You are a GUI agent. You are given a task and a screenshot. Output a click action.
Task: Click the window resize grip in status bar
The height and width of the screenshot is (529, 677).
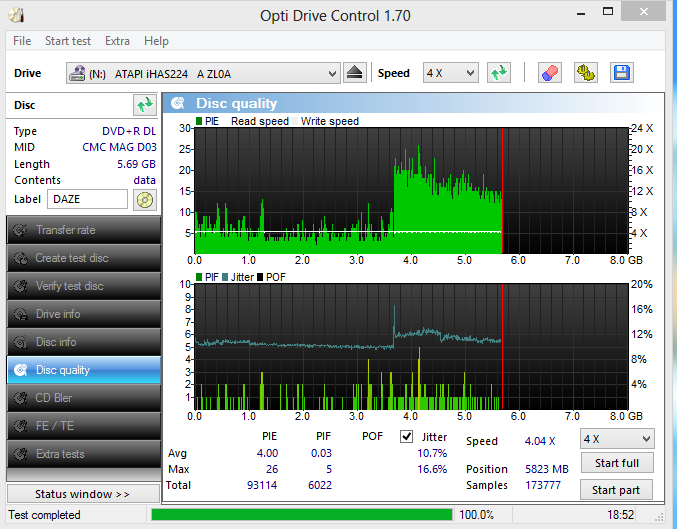[x=659, y=517]
